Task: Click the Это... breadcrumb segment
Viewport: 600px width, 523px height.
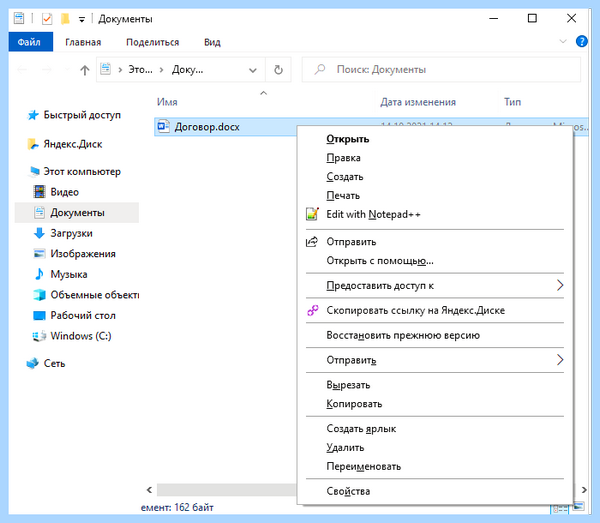Action: [140, 70]
